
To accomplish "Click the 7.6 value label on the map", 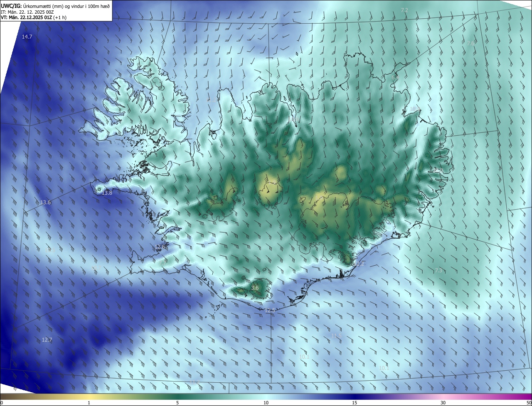I will 471,43.
